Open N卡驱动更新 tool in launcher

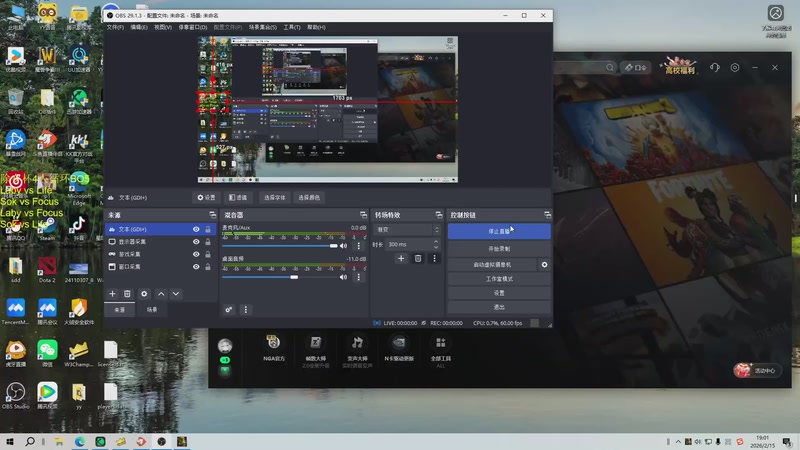(x=399, y=348)
